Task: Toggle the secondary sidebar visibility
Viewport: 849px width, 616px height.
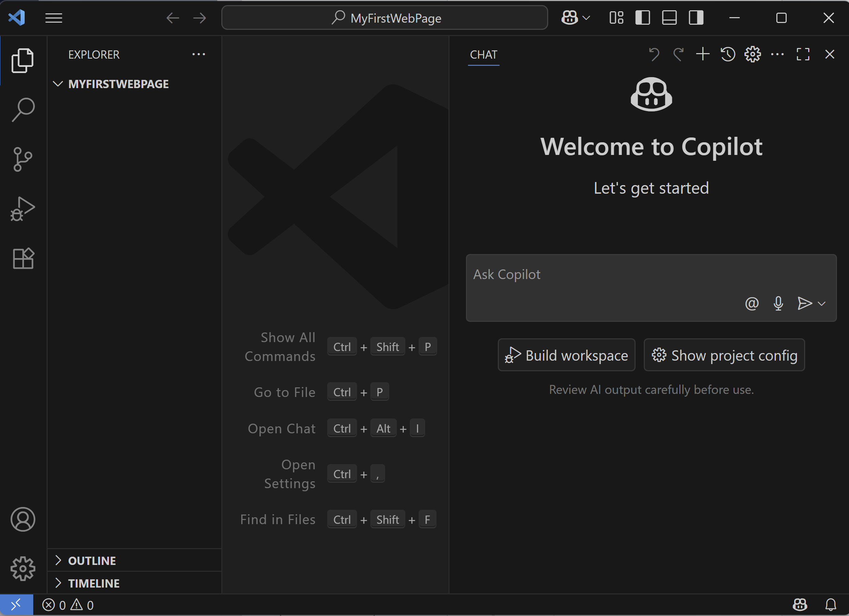Action: [695, 17]
